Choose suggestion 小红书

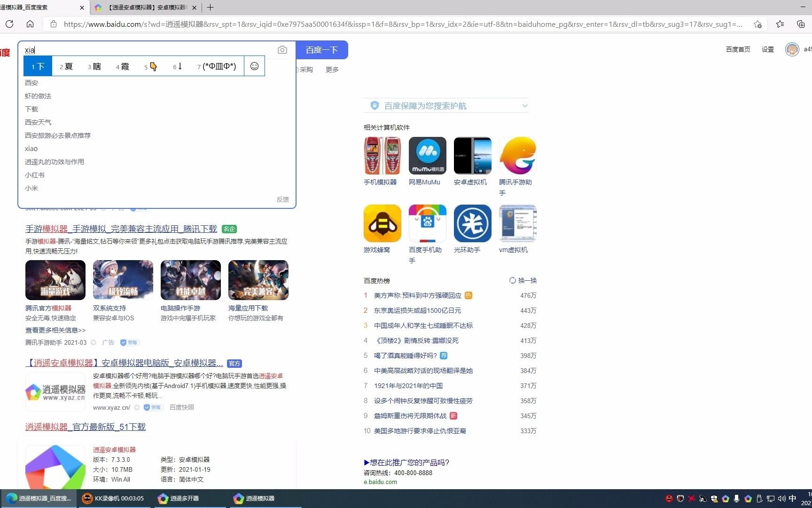[35, 175]
